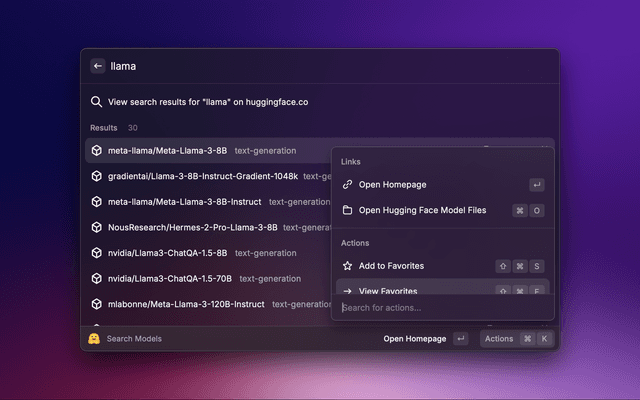
Task: Select View Favorites action
Action: [x=388, y=290]
